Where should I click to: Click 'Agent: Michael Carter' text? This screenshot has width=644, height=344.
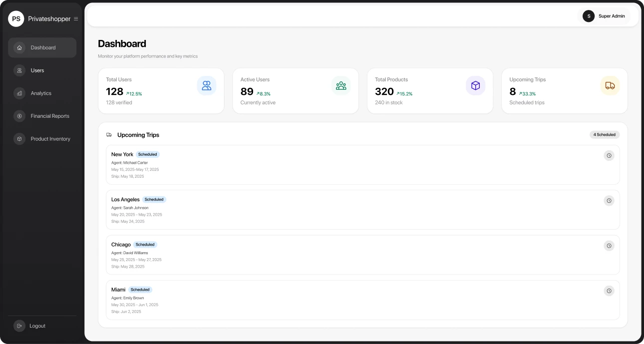tap(130, 163)
